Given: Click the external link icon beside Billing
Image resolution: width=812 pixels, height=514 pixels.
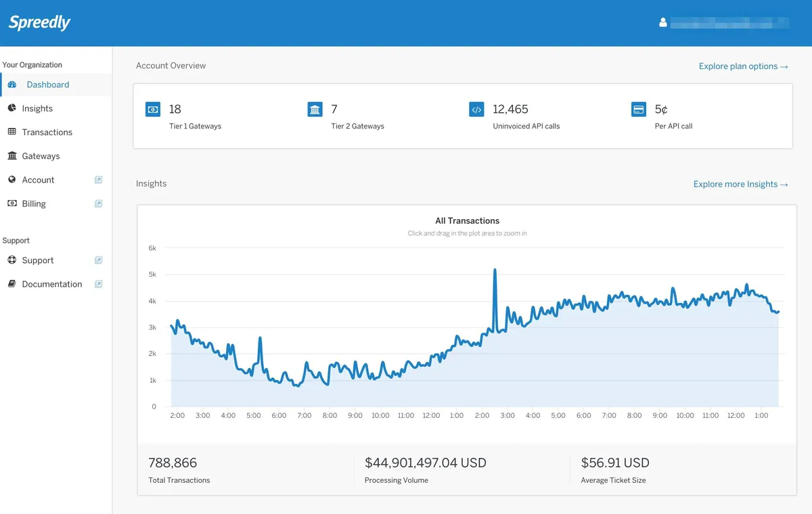Looking at the screenshot, I should coord(98,204).
